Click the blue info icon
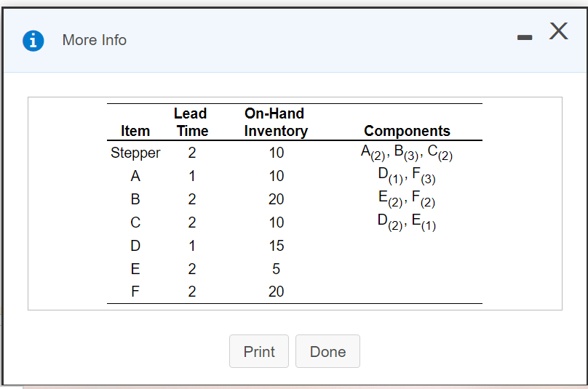588x389 pixels. coord(33,41)
